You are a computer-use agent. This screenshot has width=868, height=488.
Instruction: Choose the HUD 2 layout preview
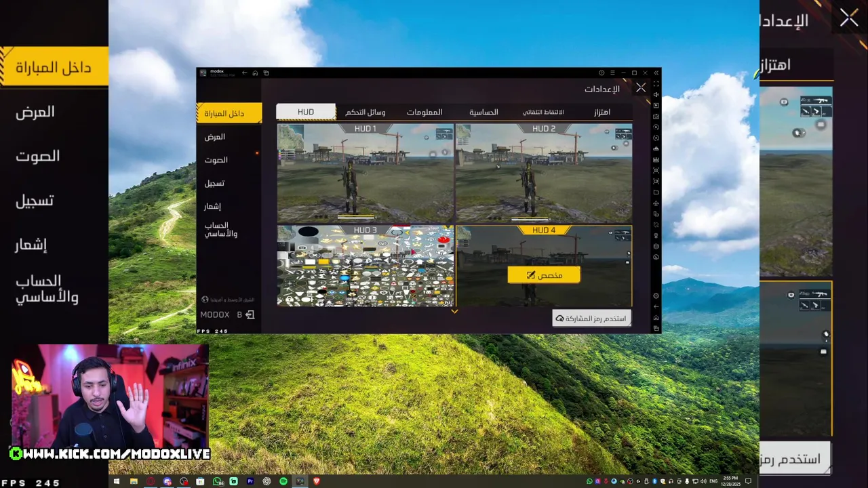(x=544, y=173)
